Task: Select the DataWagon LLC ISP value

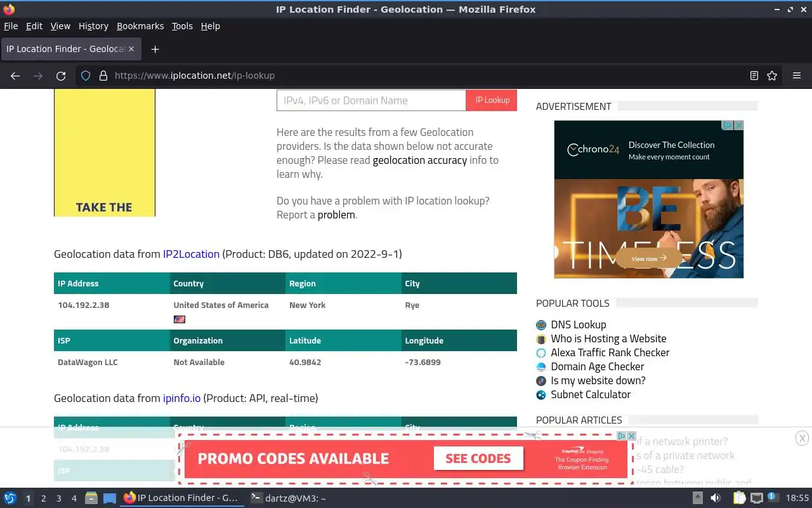Action: [x=88, y=362]
